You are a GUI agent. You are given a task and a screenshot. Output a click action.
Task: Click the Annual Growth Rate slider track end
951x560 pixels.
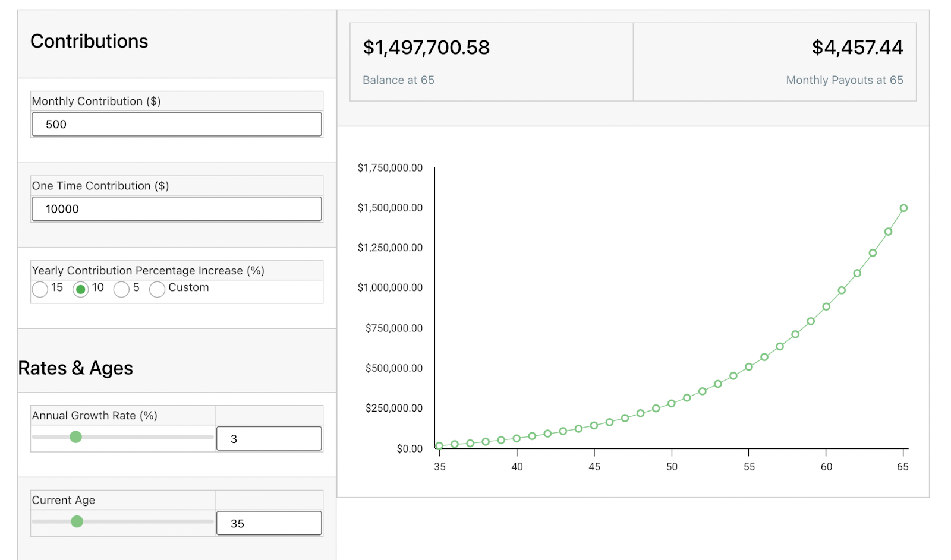[210, 437]
